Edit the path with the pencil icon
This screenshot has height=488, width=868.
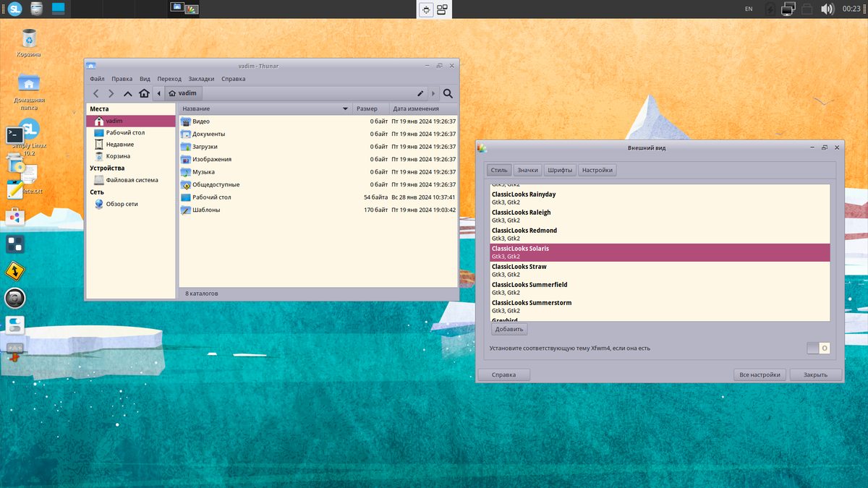pos(420,93)
